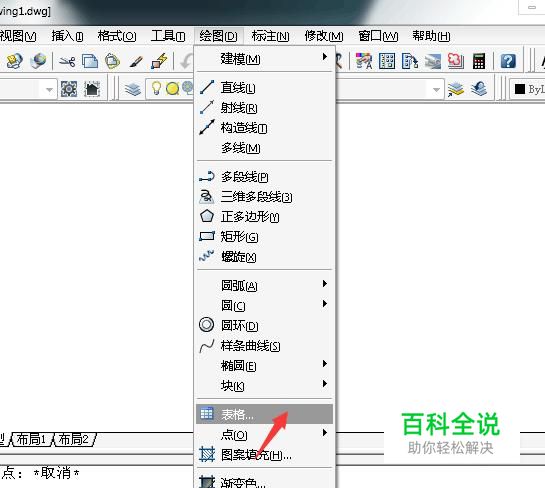Choose 射线(R) menu entry
The width and height of the screenshot is (545, 488).
click(x=265, y=107)
